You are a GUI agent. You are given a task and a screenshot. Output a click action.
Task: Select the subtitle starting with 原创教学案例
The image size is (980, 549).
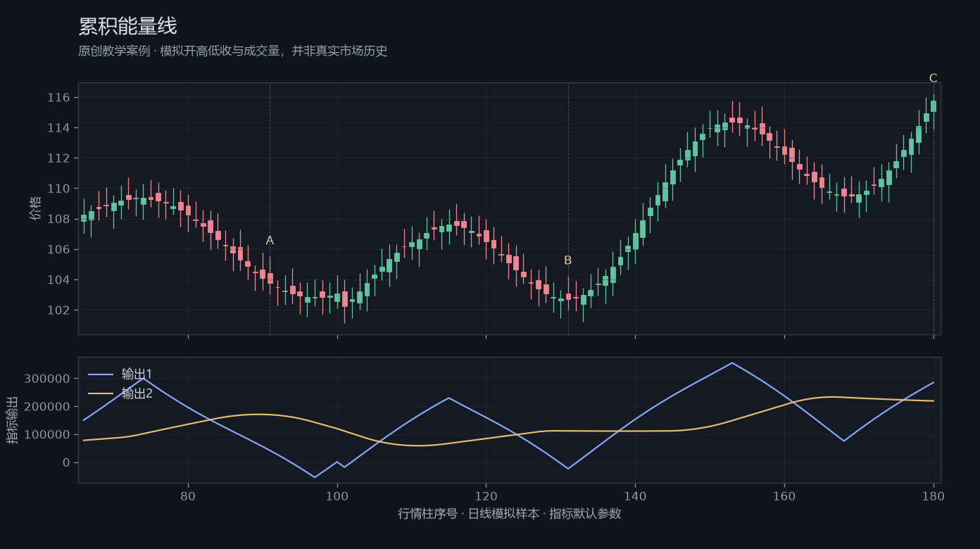(x=233, y=51)
